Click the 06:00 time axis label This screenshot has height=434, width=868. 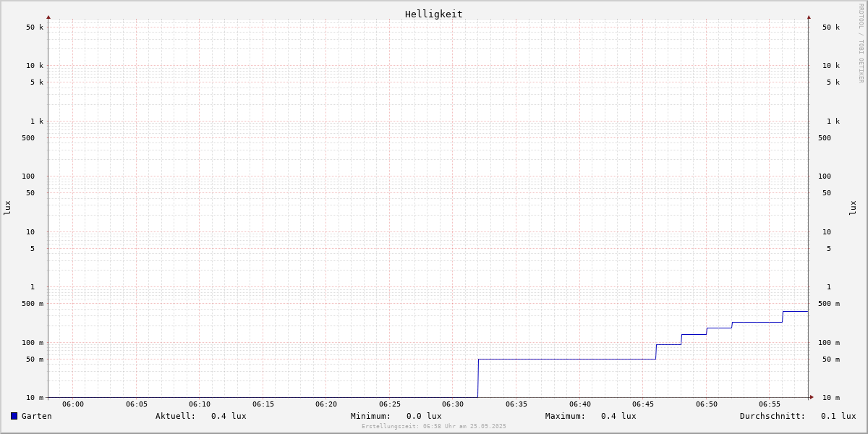(73, 404)
